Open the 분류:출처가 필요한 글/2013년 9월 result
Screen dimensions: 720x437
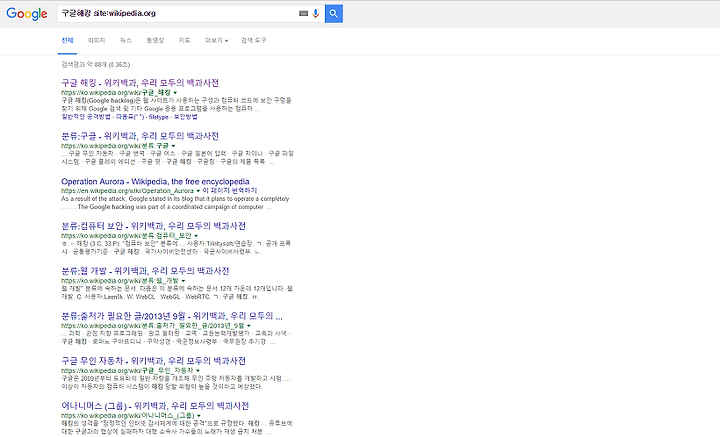[172, 316]
